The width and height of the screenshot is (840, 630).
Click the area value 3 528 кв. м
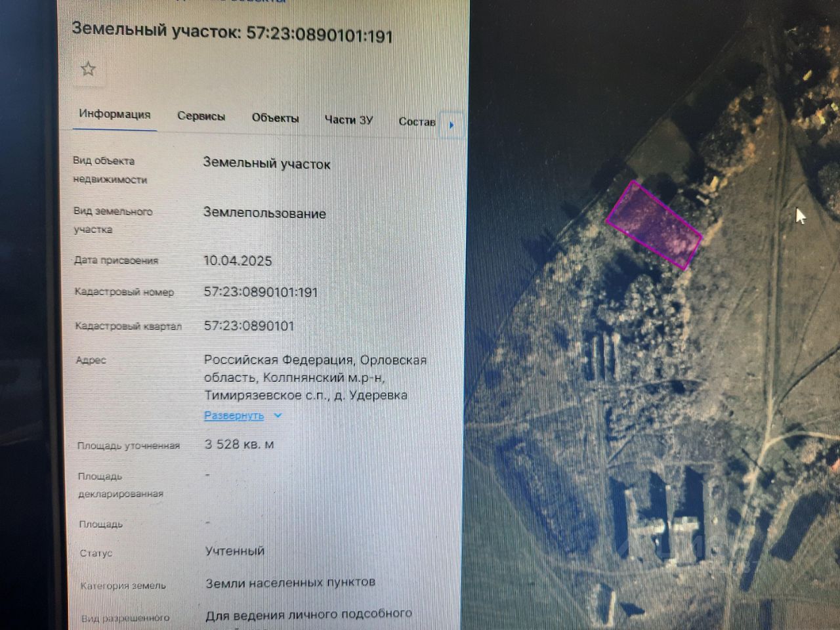(239, 444)
